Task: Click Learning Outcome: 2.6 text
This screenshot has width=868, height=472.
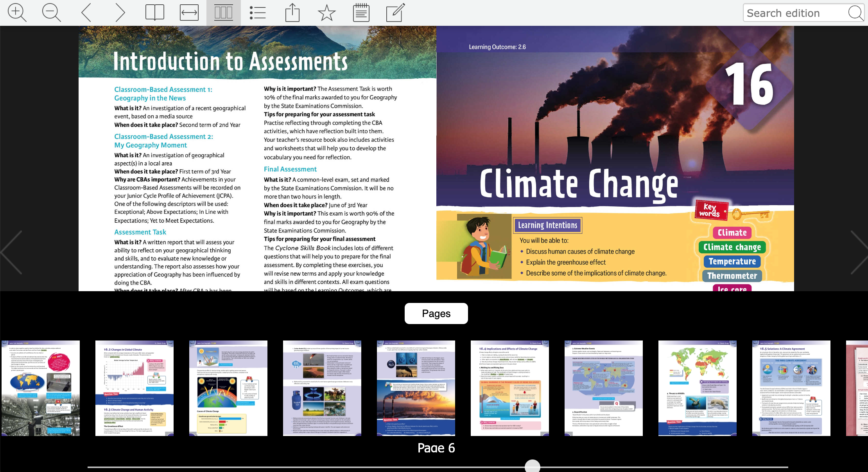Action: [x=497, y=47]
